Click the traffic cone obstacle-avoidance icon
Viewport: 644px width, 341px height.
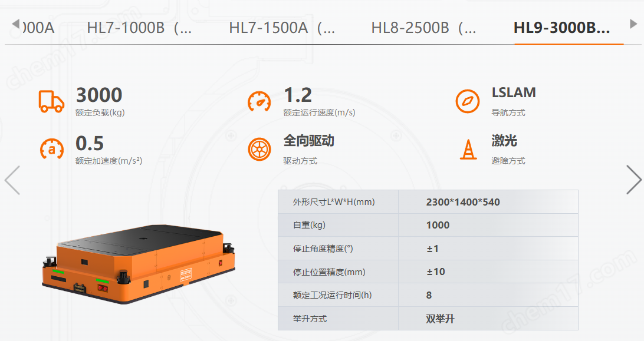tap(468, 149)
